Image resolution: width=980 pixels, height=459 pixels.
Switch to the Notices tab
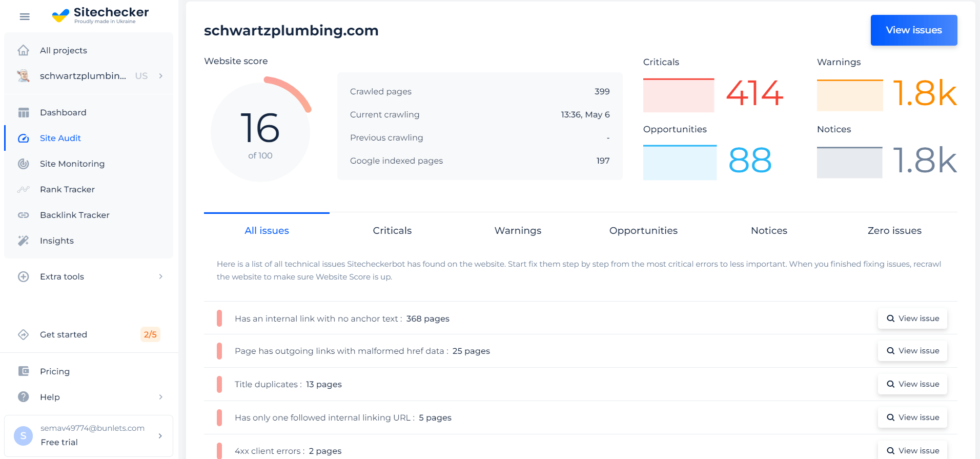click(769, 231)
